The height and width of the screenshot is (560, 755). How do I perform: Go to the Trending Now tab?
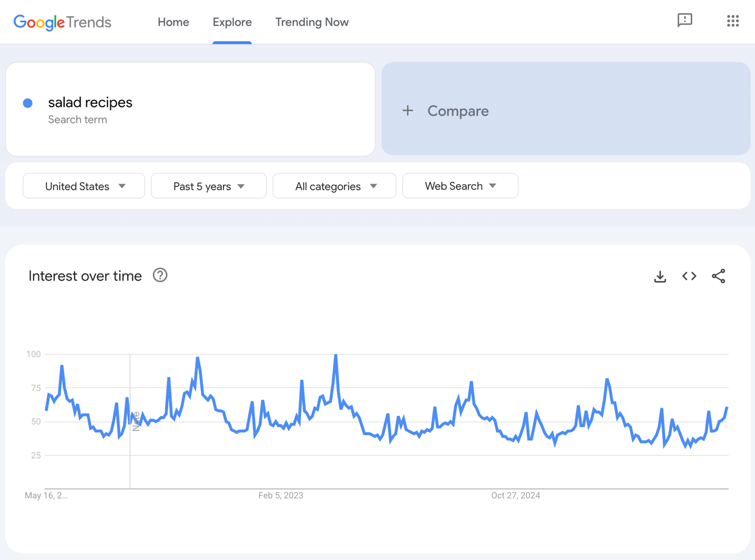coord(312,22)
